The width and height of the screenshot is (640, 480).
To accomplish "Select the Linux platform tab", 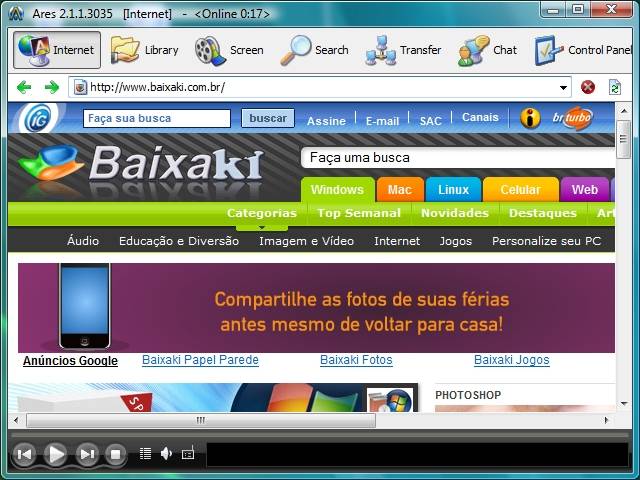I will (x=453, y=189).
